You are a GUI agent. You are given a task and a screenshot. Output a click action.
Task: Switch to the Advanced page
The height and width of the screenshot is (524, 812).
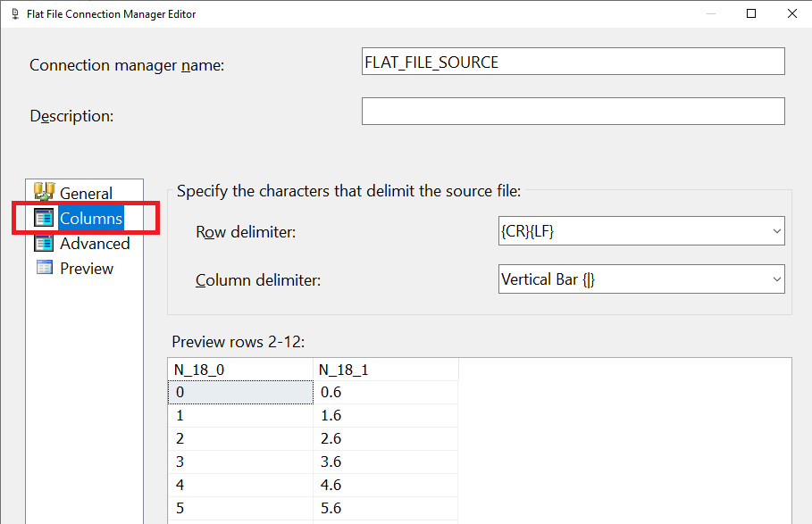point(95,244)
